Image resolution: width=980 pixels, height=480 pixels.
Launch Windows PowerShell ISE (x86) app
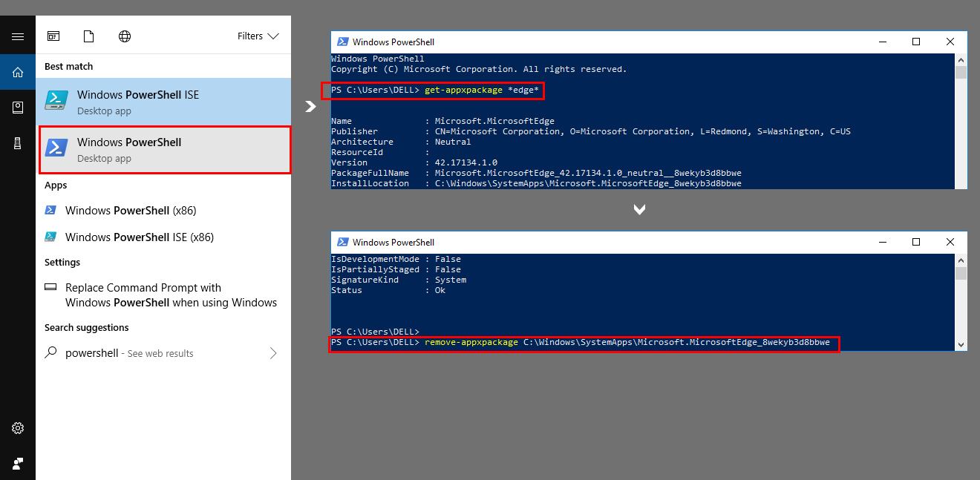coord(163,237)
